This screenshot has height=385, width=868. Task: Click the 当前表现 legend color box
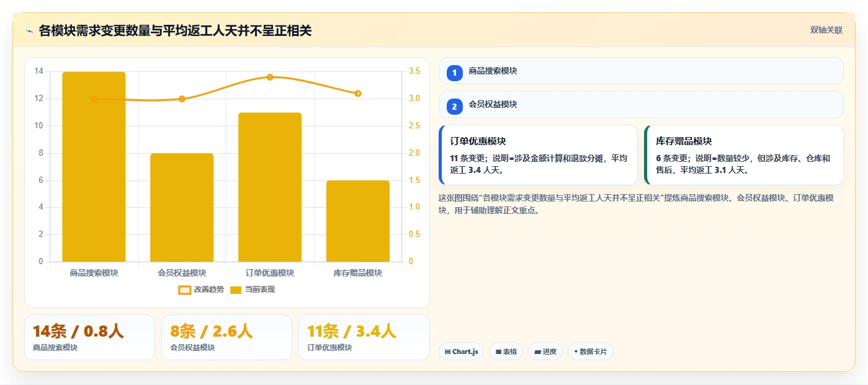(x=236, y=290)
